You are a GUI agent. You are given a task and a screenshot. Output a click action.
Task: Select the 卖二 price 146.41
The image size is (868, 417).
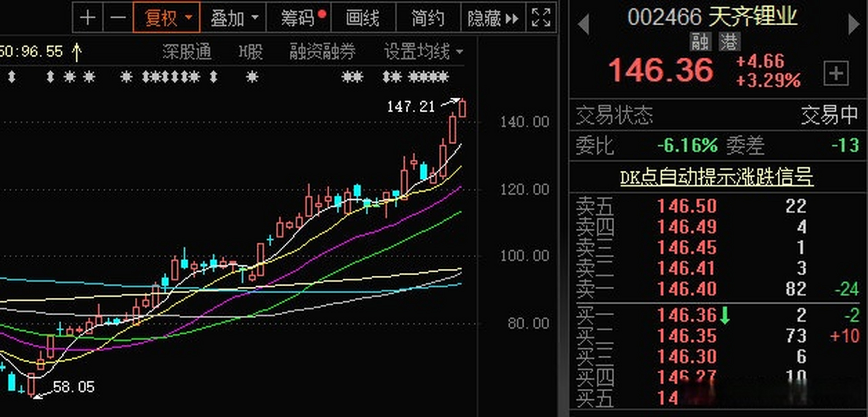[x=686, y=268]
